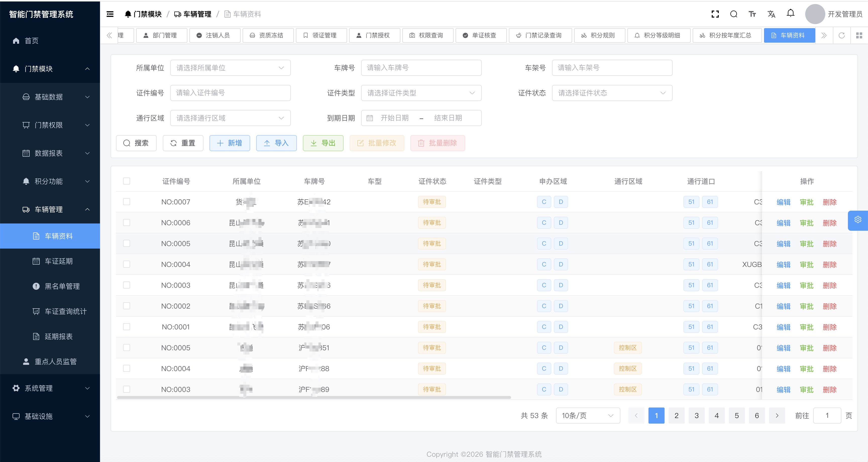Viewport: 868px width, 462px height.
Task: Switch to the 注销人员 tab
Action: point(215,35)
